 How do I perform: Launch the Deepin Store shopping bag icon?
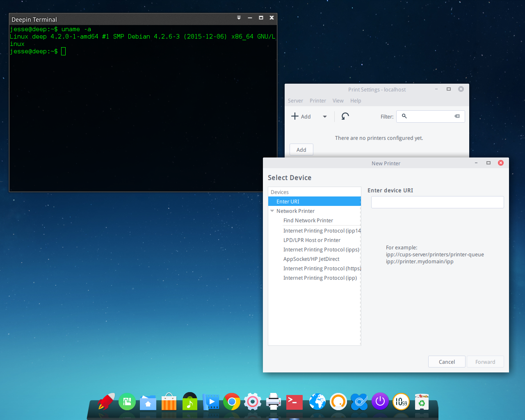click(169, 402)
